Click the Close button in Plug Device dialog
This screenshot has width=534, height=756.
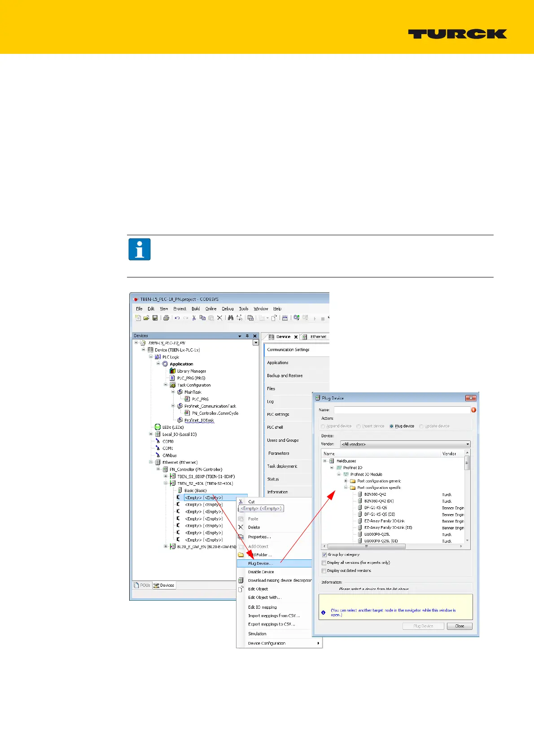[x=460, y=626]
